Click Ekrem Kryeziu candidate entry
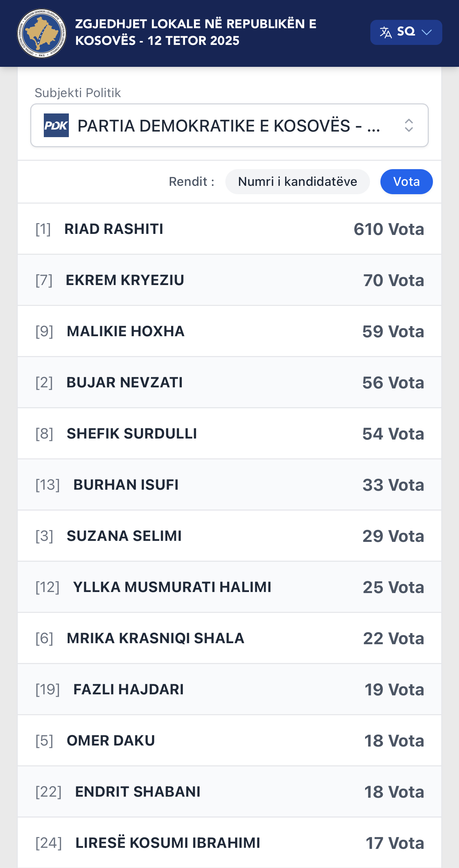Screen dimensions: 459x868 (x=229, y=280)
